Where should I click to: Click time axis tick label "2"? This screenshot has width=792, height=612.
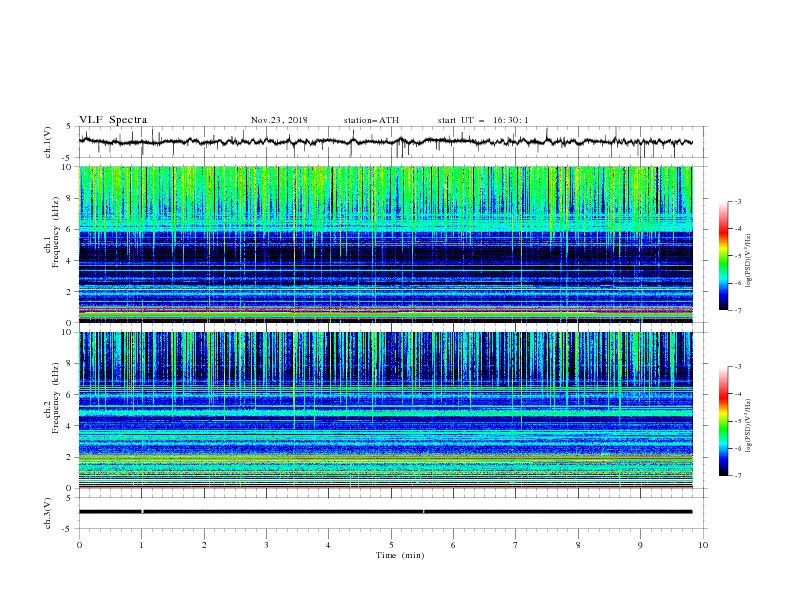point(204,545)
